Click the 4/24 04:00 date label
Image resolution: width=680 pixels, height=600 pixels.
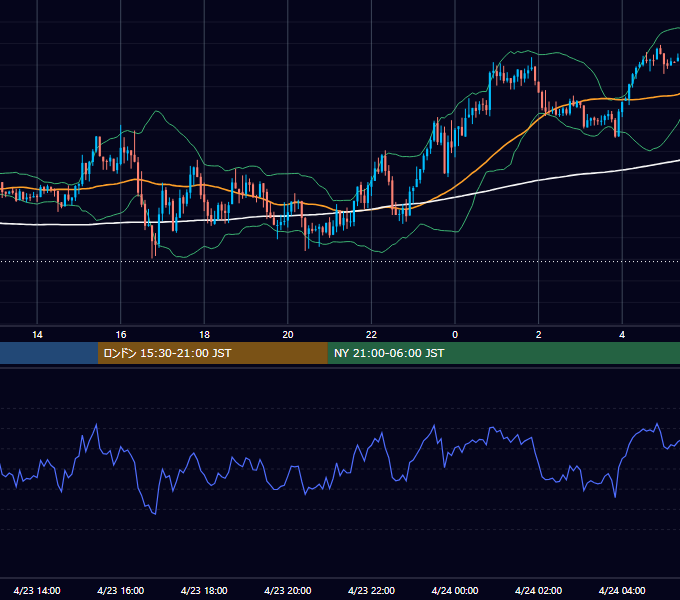(x=622, y=590)
